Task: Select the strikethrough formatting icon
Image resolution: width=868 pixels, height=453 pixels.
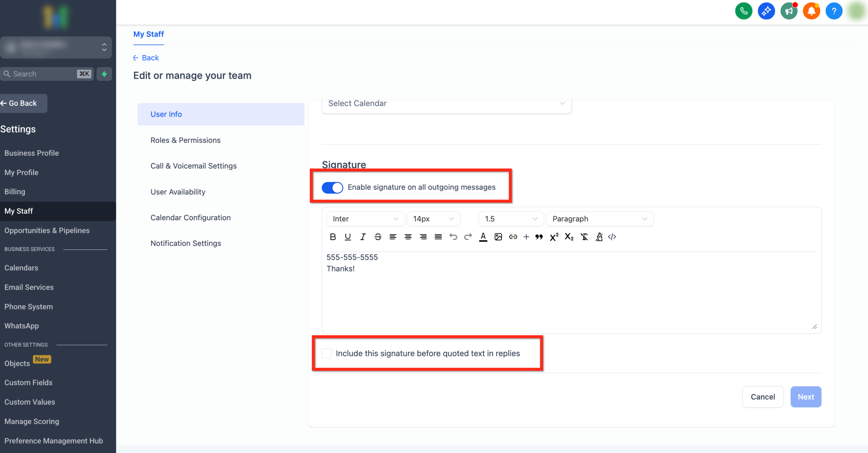Action: (378, 237)
